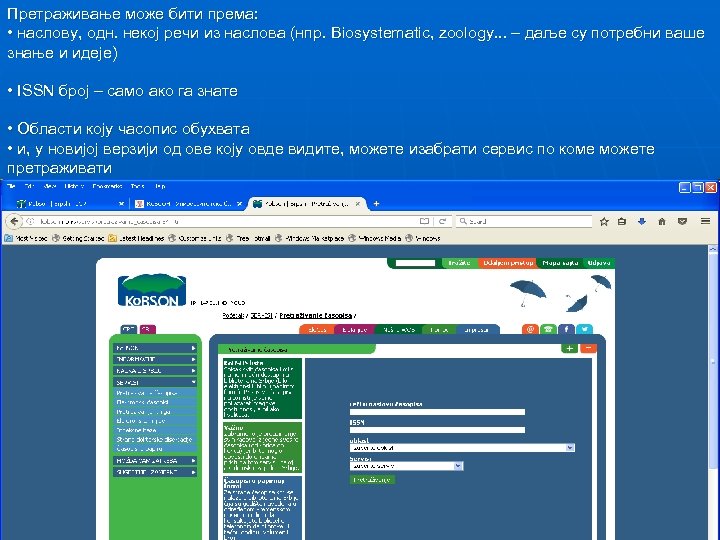The image size is (720, 540).
Task: Expand the third sidebar menu section
Action: [155, 371]
